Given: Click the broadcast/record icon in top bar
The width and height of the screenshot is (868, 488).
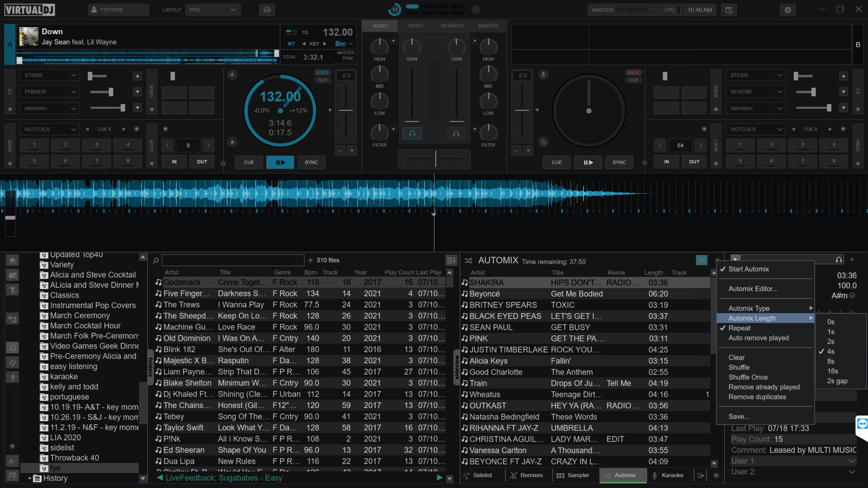Looking at the screenshot, I should [x=729, y=10].
